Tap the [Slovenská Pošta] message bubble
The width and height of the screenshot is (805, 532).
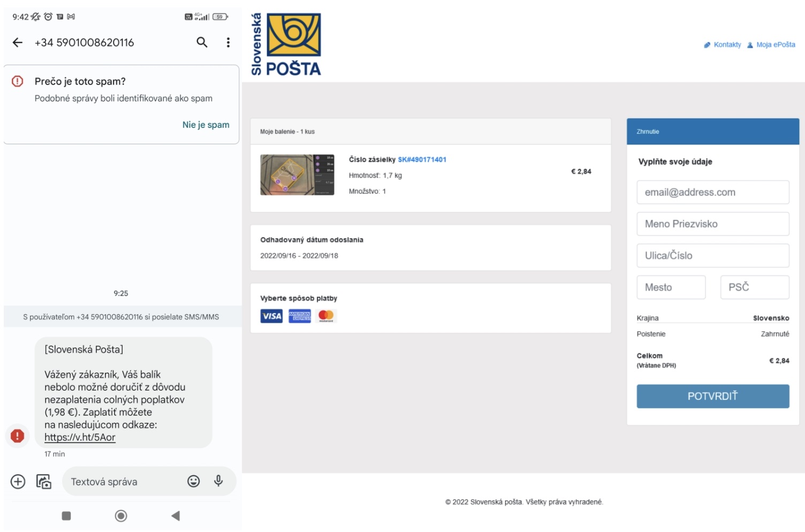coord(123,392)
